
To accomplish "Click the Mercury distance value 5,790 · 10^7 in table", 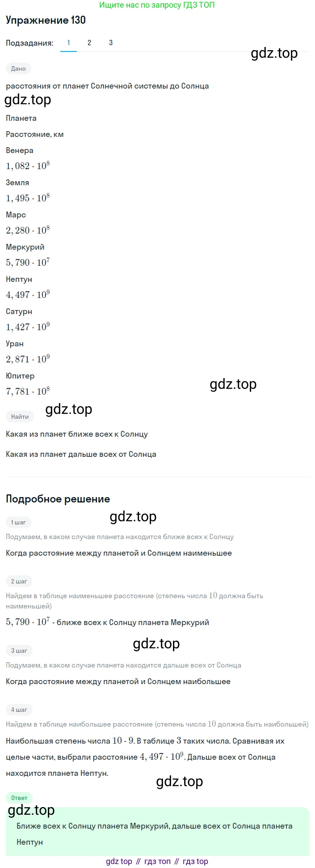I will (28, 262).
